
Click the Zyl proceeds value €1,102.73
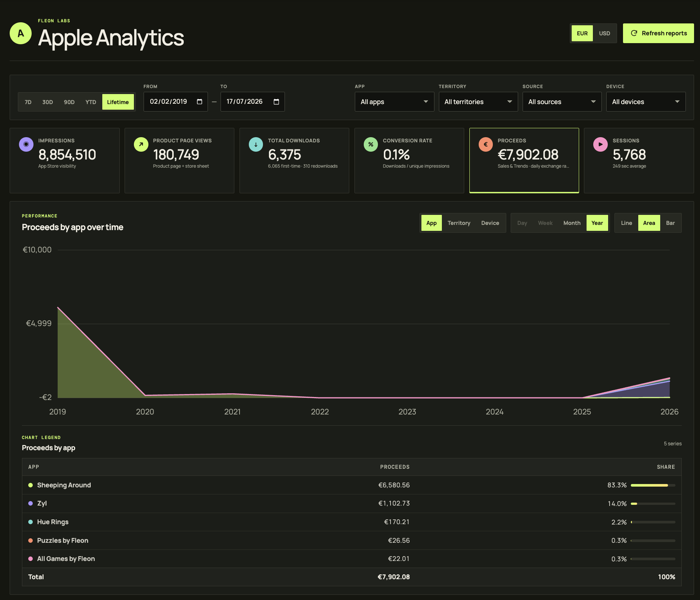point(394,503)
